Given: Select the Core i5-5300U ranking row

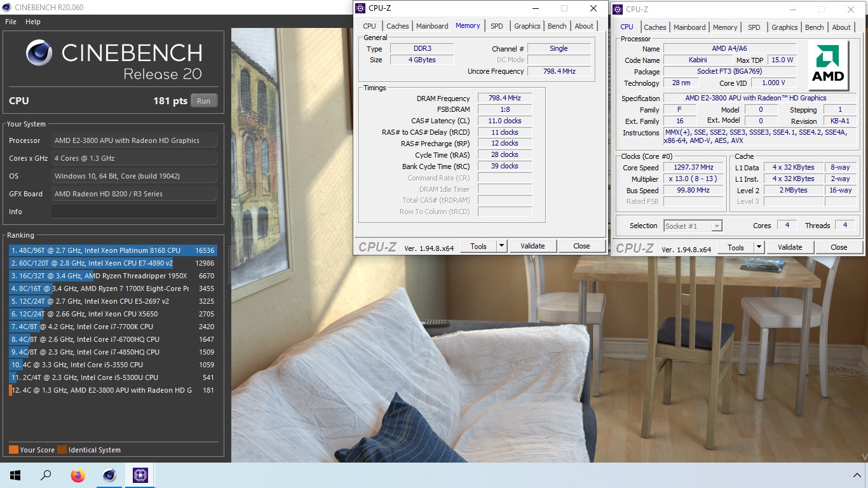Looking at the screenshot, I should tap(112, 377).
